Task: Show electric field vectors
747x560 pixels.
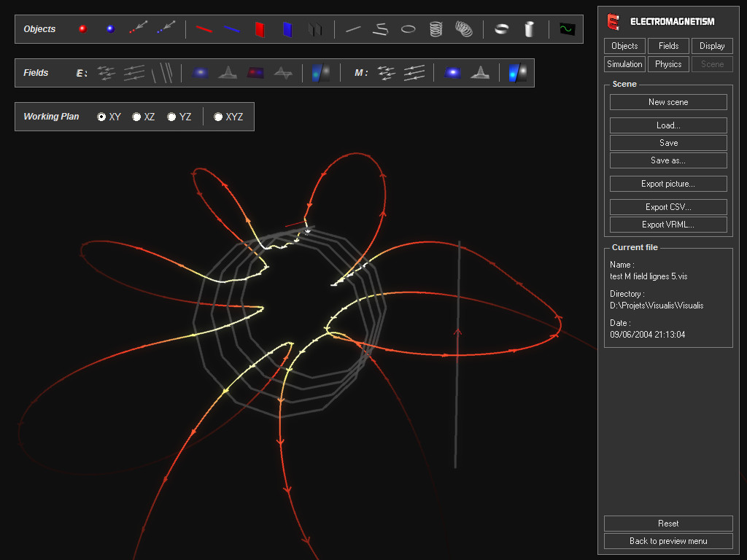Action: point(107,73)
